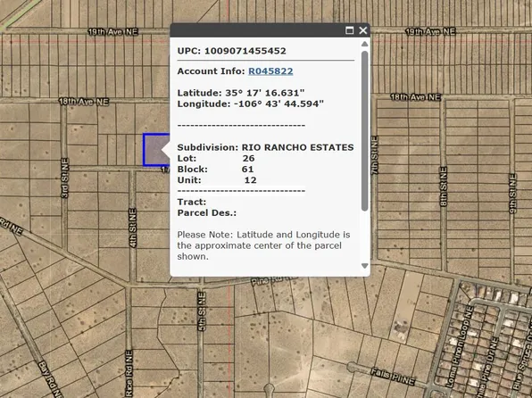Click the popup scrollbar down arrow
Screen dimensions: 532x398
tap(365, 266)
